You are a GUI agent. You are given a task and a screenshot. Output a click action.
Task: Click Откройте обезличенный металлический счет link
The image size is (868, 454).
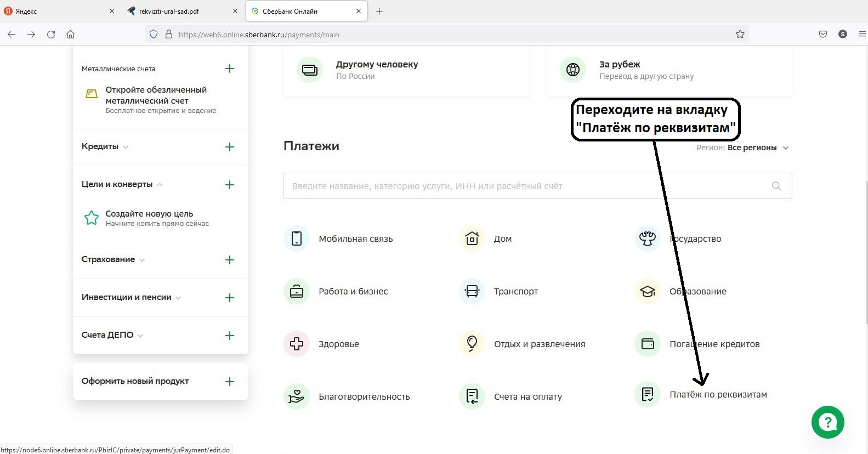pyautogui.click(x=156, y=95)
